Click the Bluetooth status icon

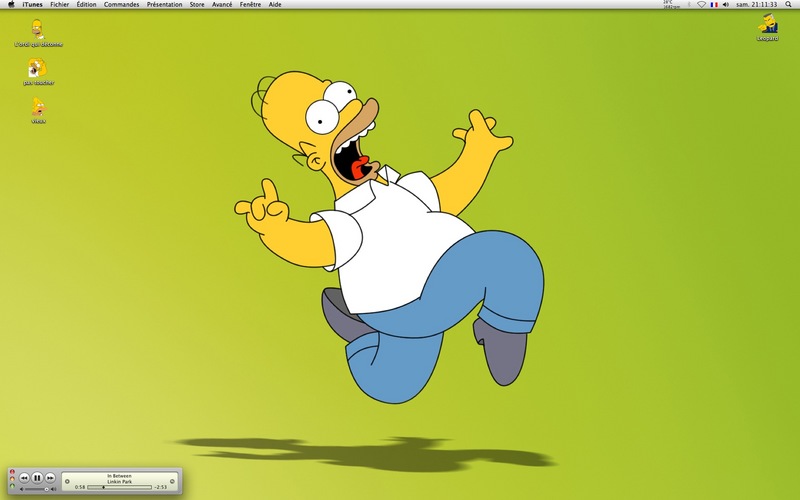(x=689, y=5)
